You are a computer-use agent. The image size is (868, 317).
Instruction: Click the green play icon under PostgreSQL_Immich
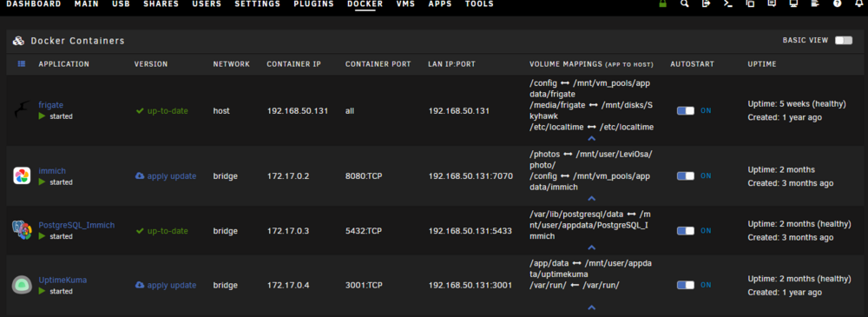[42, 236]
